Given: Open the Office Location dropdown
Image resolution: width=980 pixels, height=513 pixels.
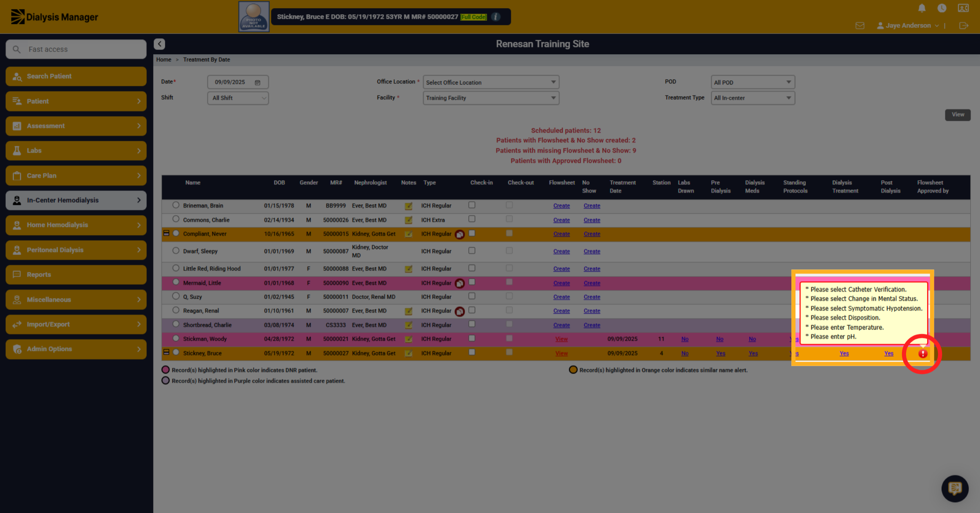Looking at the screenshot, I should 491,82.
